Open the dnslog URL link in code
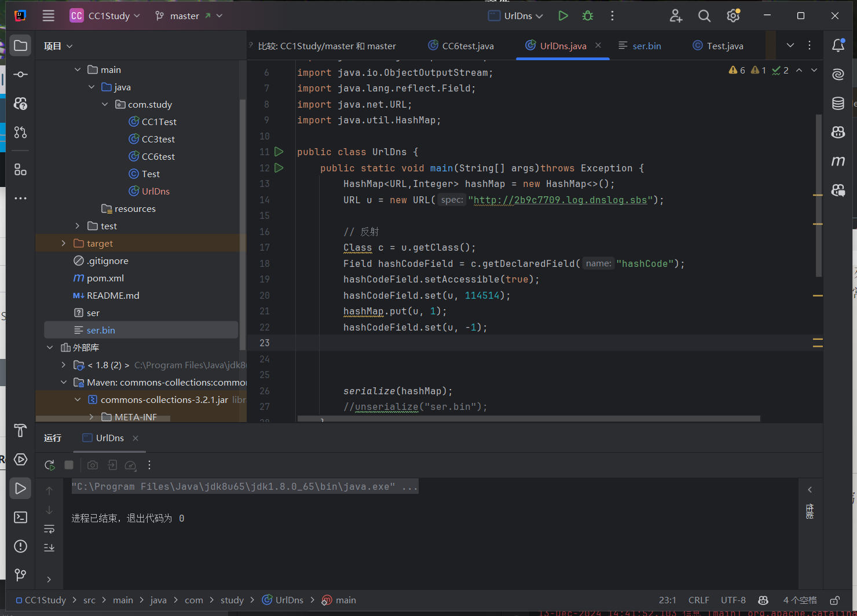 [561, 200]
